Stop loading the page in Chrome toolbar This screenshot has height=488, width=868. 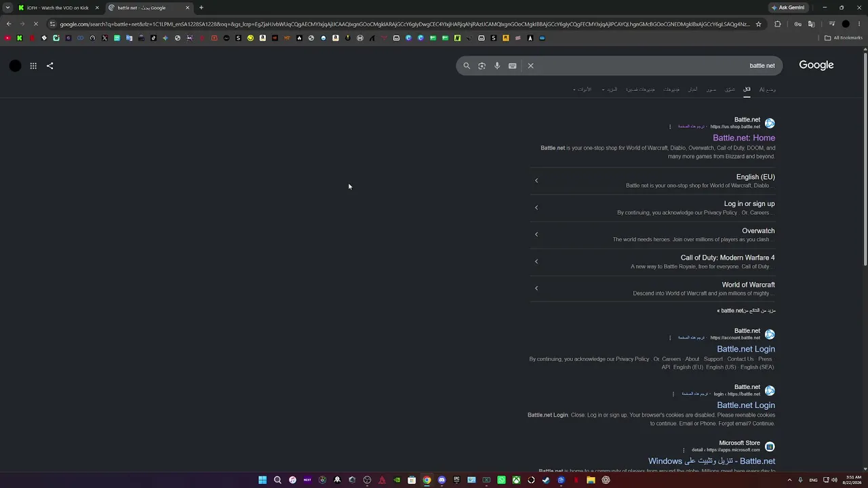coord(36,24)
